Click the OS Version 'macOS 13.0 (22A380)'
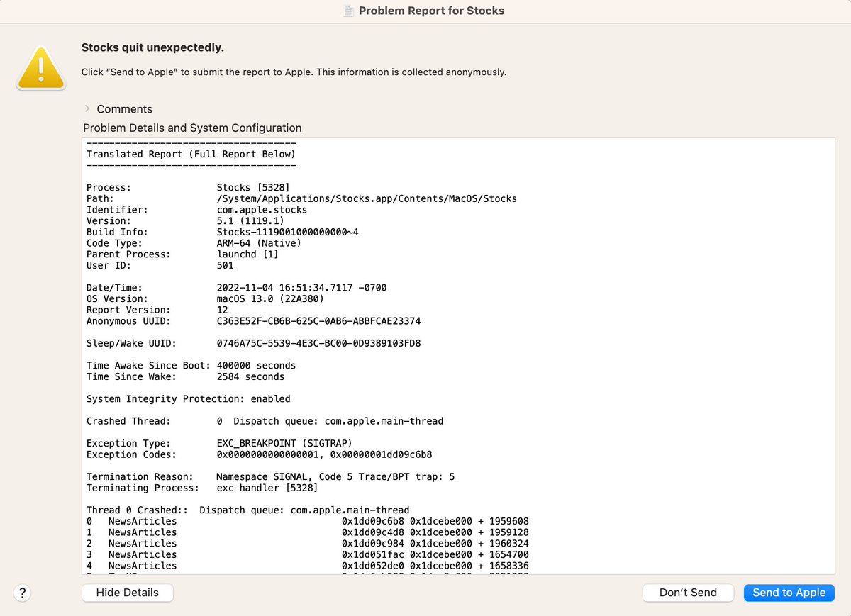851x616 pixels. [x=270, y=298]
